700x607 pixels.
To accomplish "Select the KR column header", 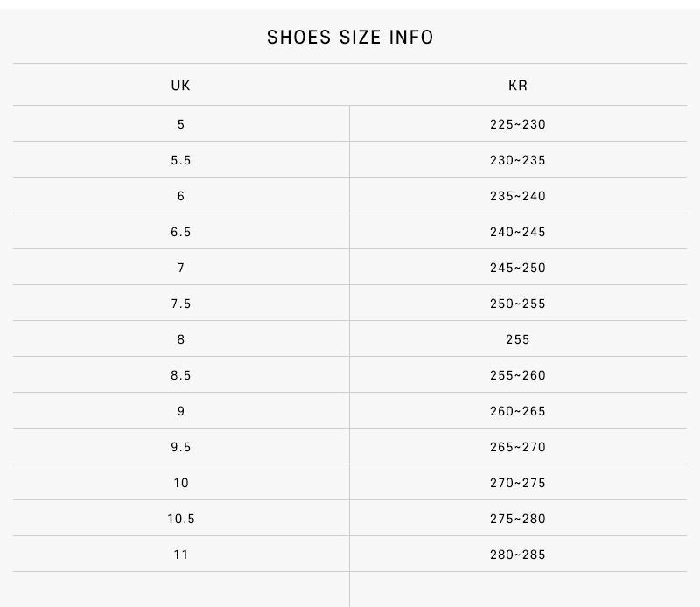I will 518,85.
